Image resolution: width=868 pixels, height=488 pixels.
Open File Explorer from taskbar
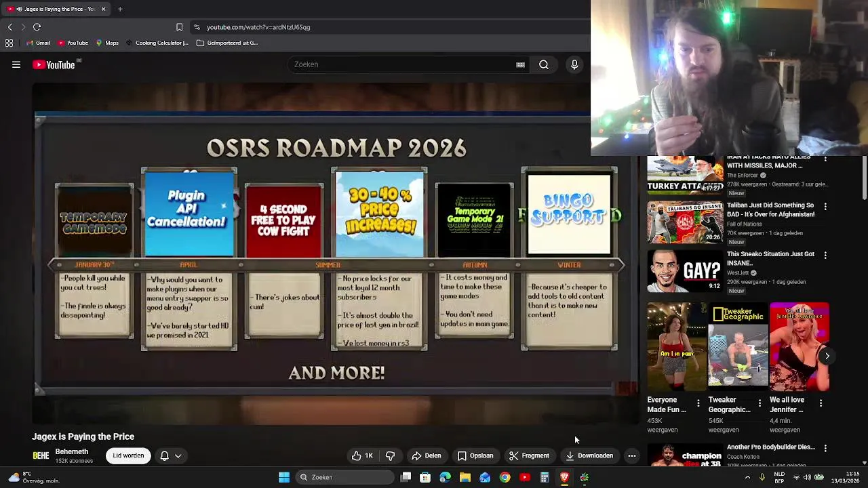(465, 477)
